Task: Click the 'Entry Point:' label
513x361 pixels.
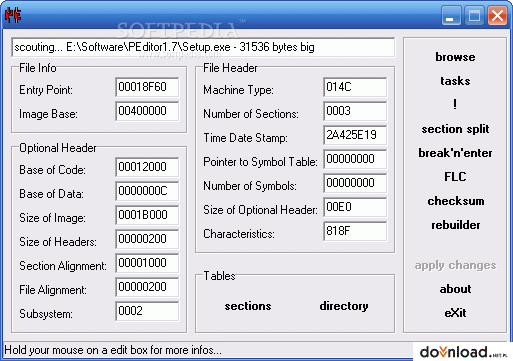Action: pos(46,90)
